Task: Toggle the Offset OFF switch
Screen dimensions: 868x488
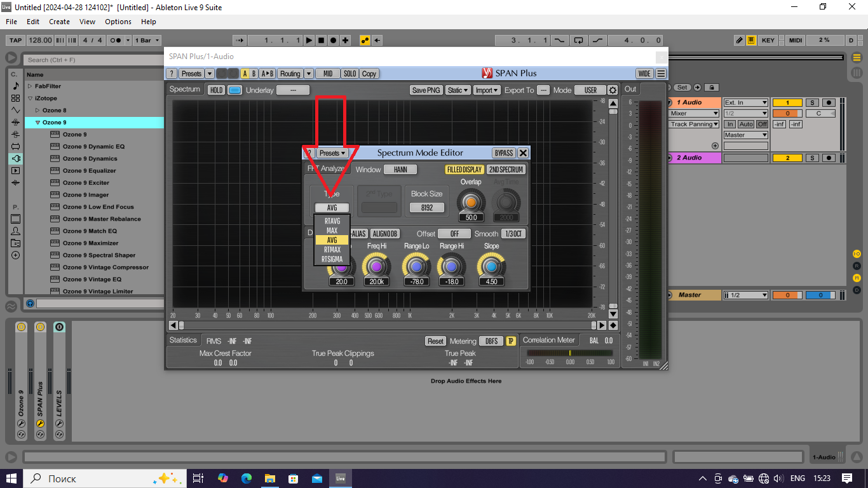Action: [x=454, y=234]
